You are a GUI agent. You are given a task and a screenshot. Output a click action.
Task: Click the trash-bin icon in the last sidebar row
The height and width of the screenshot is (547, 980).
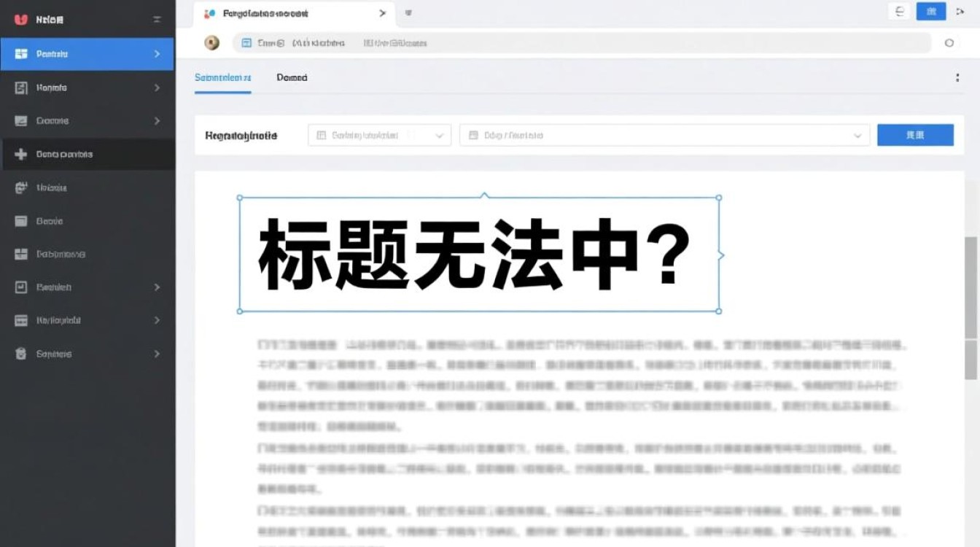[x=21, y=354]
